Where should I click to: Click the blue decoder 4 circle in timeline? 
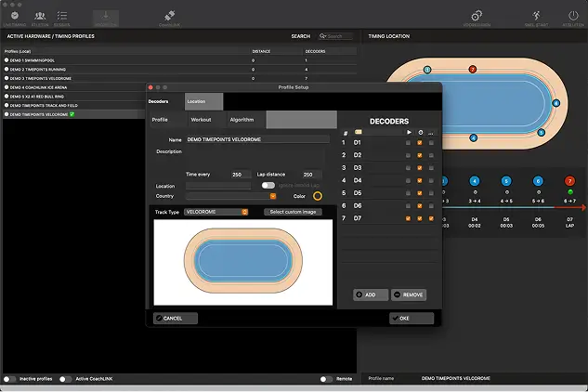474,180
